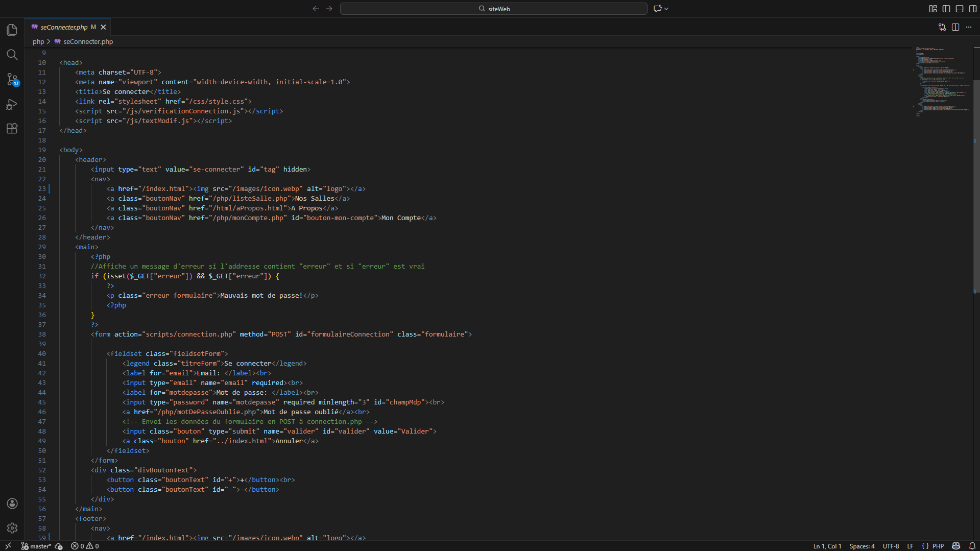Open the Accounts menu in activity bar
980x551 pixels.
[12, 504]
